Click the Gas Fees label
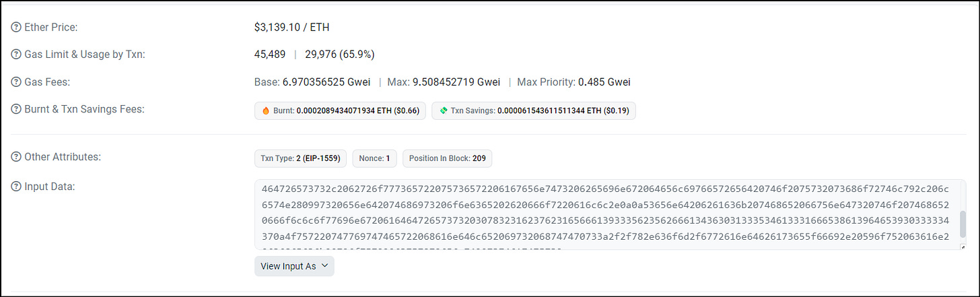Screen dimensions: 980x297 pyautogui.click(x=48, y=82)
